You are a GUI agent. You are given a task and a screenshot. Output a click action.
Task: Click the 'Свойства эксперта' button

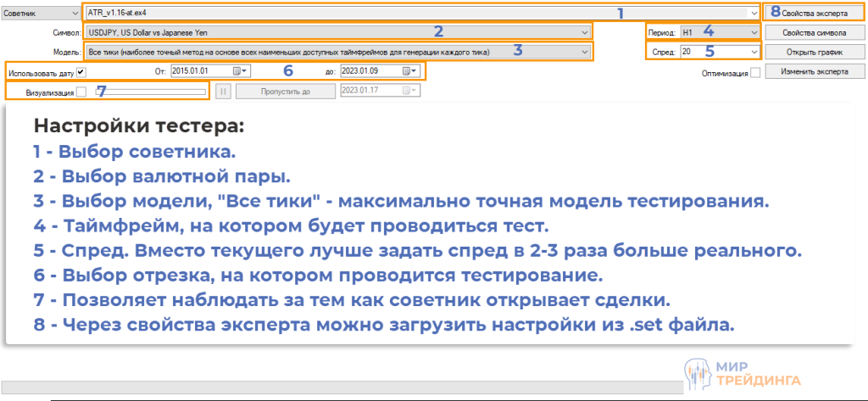click(x=814, y=14)
